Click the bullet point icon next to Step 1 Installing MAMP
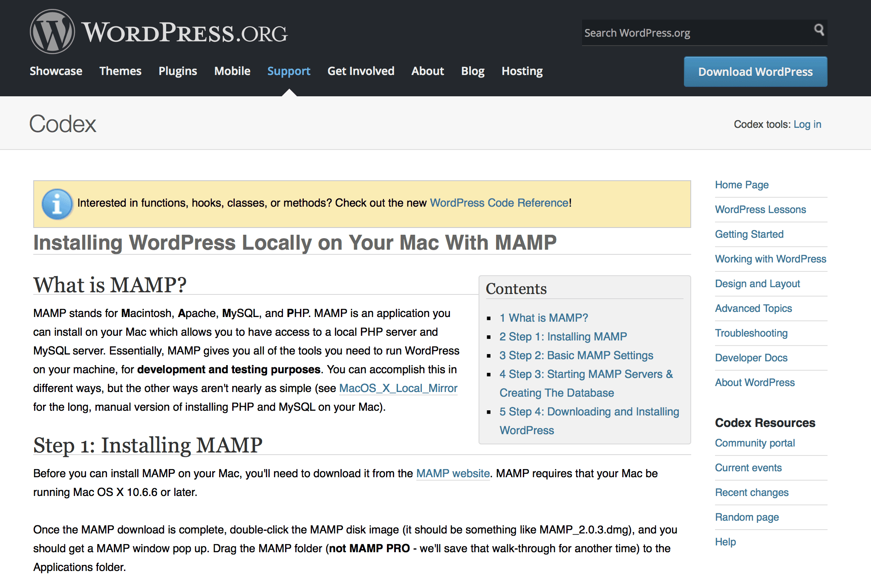This screenshot has height=588, width=871. [491, 336]
